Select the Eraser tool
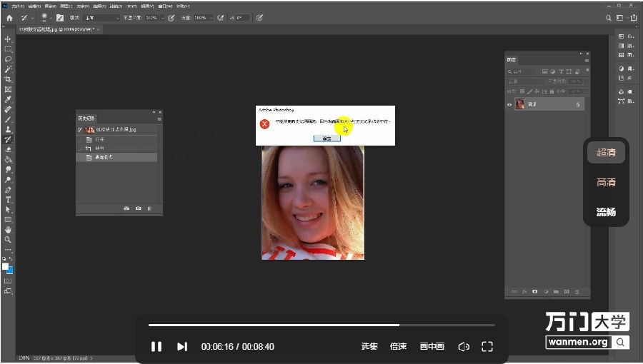This screenshot has width=643, height=364. 8,149
